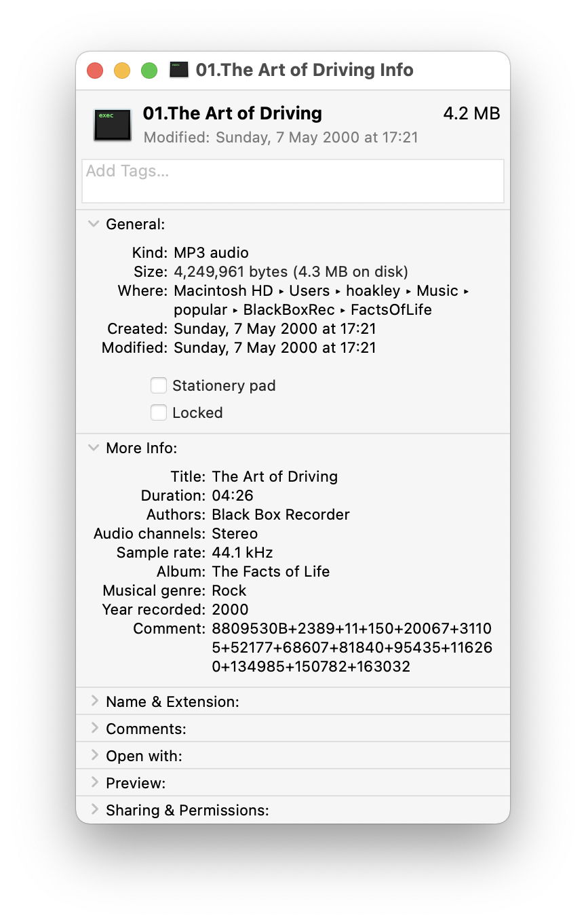Click the file name 01.The Art of Driving
The height and width of the screenshot is (924, 586).
click(233, 113)
